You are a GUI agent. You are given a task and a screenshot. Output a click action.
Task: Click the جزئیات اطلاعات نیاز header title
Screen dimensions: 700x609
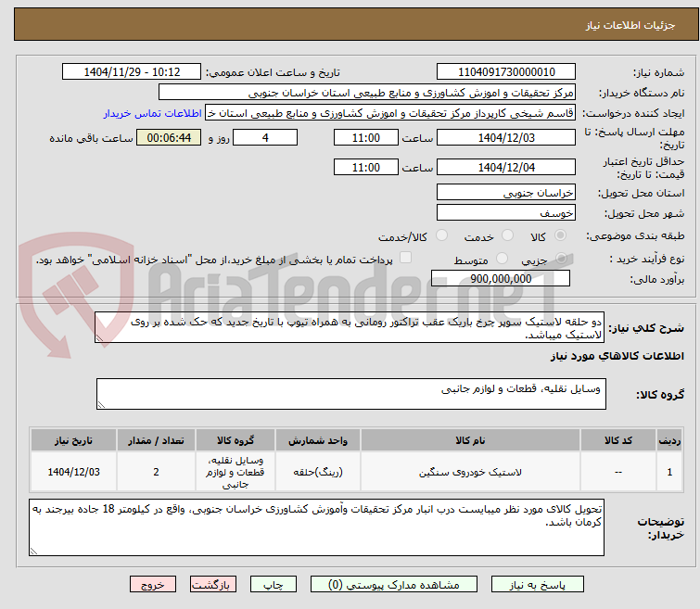(630, 25)
